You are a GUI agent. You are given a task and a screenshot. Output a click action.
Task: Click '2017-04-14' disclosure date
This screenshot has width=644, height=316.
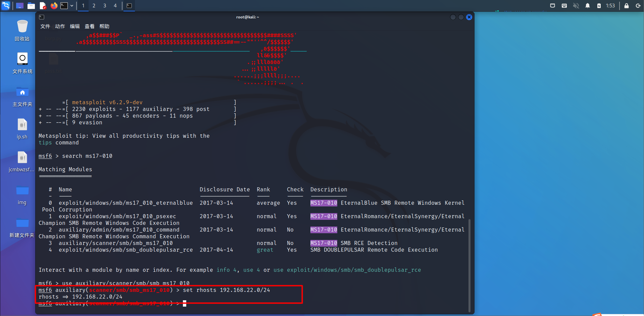click(216, 250)
